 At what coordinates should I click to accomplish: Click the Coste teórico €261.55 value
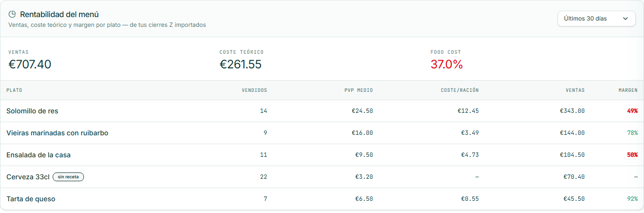[x=241, y=64]
